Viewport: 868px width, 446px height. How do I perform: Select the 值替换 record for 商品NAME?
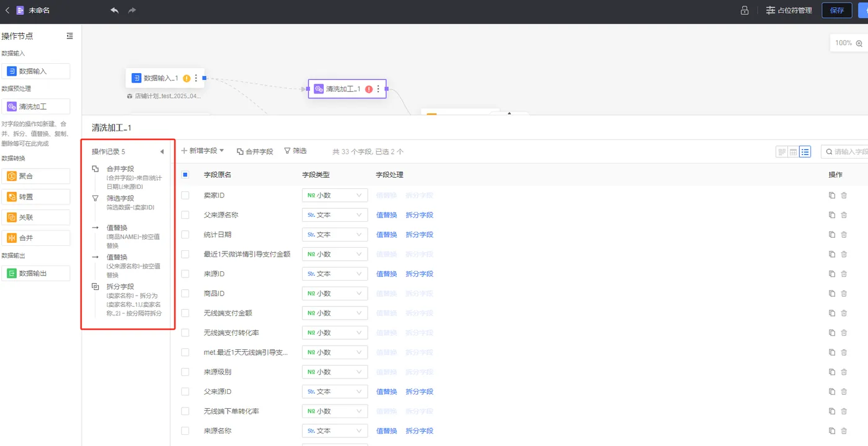click(127, 237)
